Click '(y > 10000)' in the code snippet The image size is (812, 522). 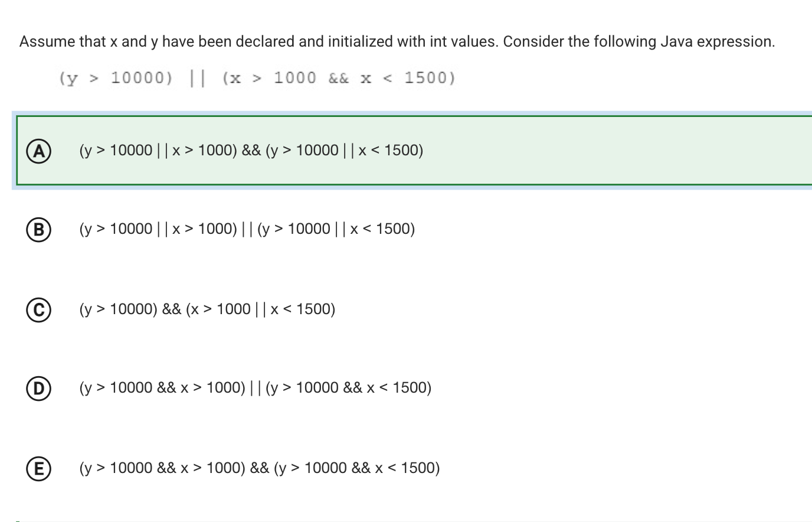coord(116,78)
